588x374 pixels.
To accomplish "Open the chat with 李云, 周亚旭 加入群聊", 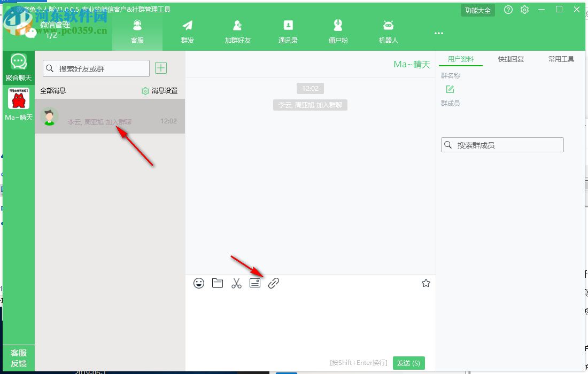I will coord(110,116).
